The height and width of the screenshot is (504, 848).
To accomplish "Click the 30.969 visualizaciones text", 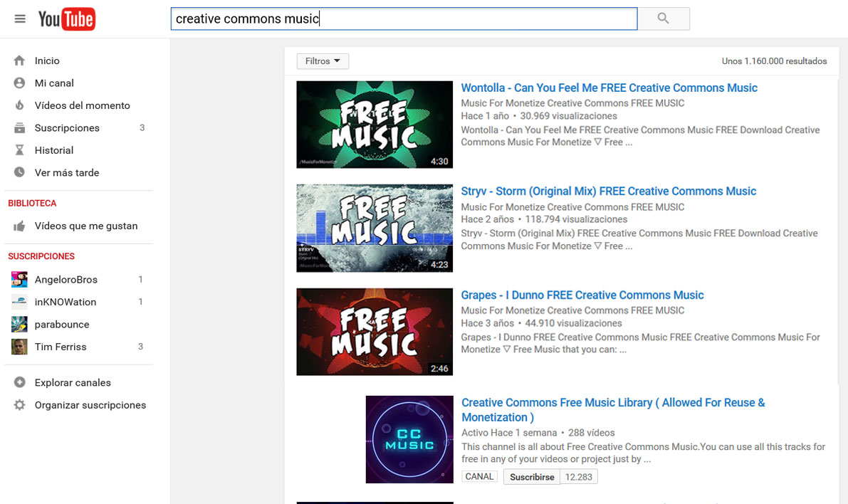I will click(568, 116).
